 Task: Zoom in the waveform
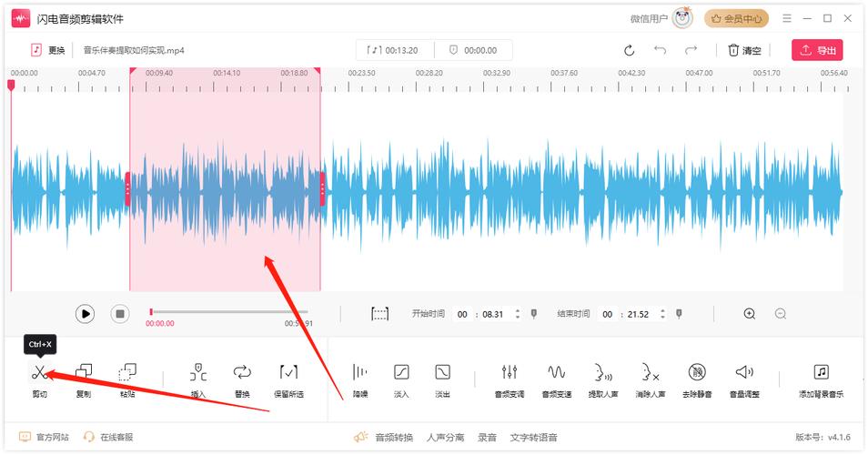[750, 314]
